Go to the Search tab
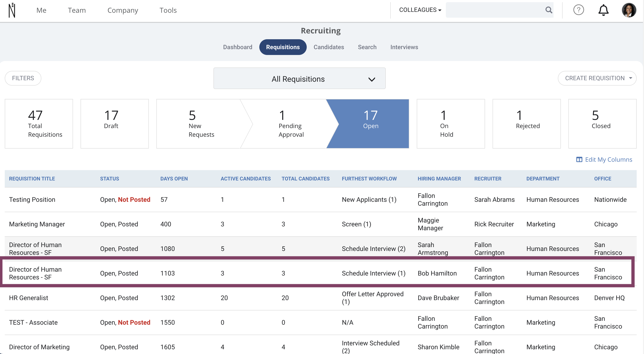 [367, 47]
